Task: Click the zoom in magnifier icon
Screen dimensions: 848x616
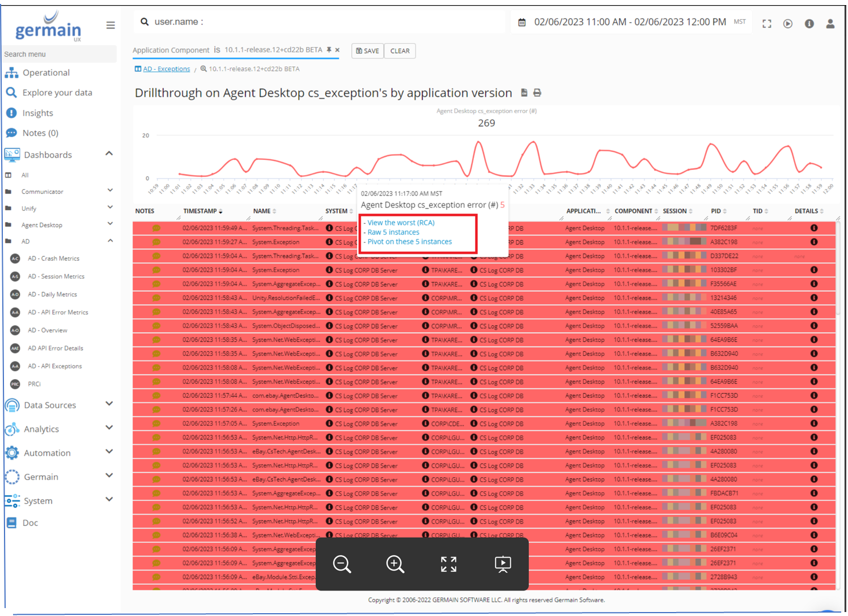Action: (395, 564)
